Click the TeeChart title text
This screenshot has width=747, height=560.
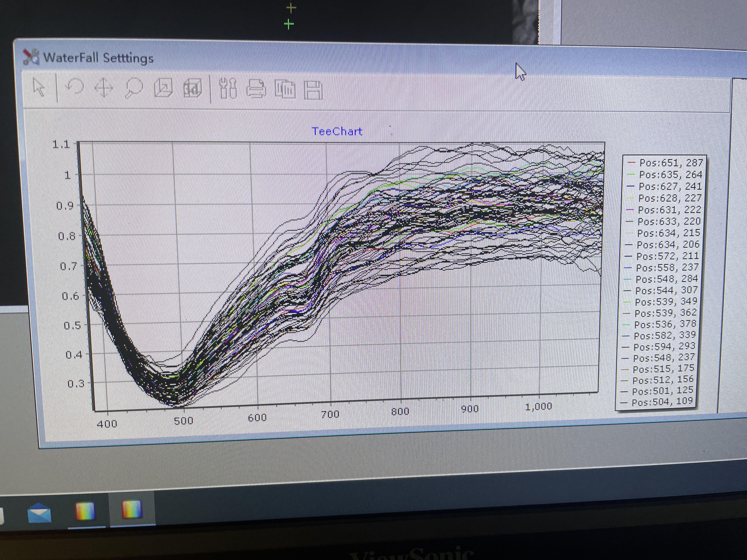click(337, 131)
